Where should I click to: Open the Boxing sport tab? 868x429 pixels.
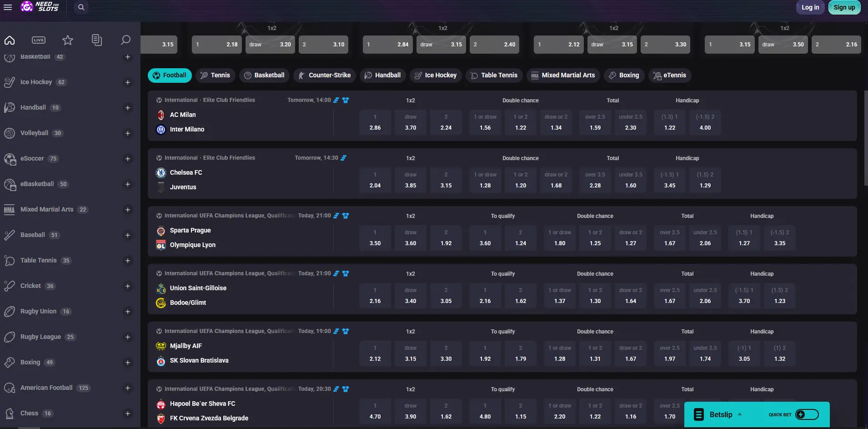pyautogui.click(x=624, y=76)
